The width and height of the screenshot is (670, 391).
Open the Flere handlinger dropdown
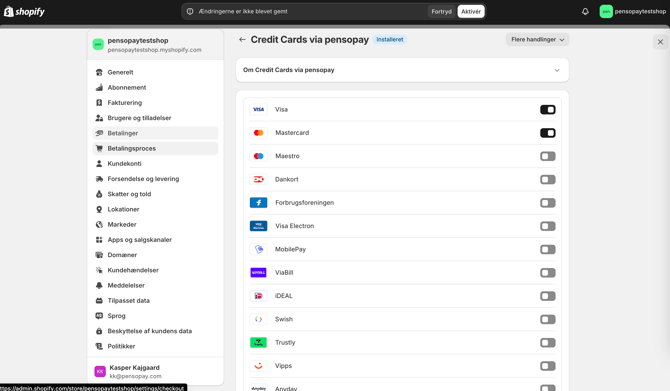click(x=538, y=39)
